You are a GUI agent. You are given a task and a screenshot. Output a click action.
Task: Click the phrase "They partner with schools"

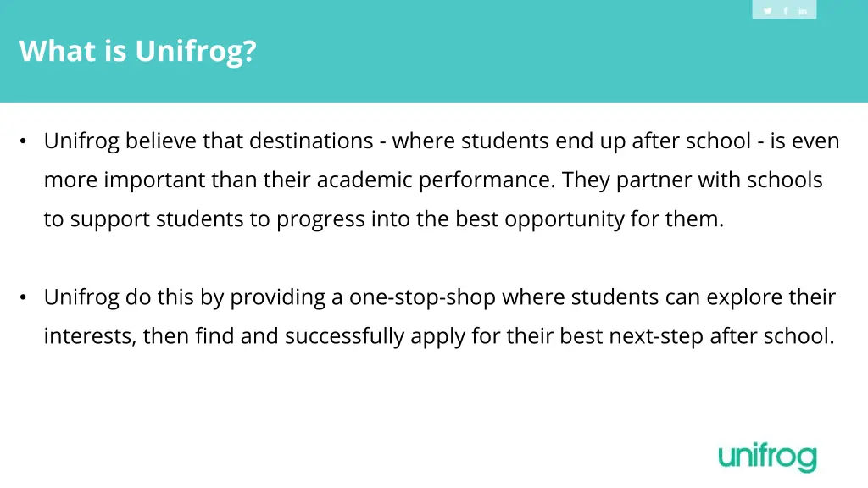click(692, 180)
